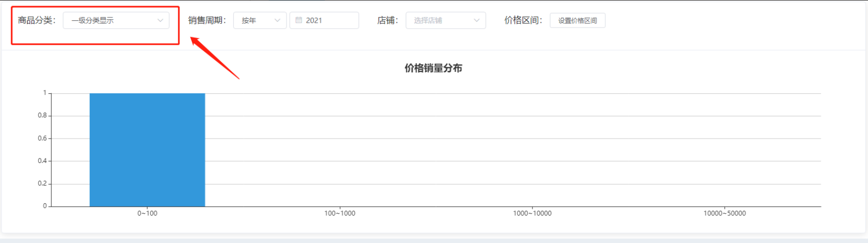Viewport: 868px width, 243px height.
Task: Click the 销售周期 label text
Action: tap(207, 20)
